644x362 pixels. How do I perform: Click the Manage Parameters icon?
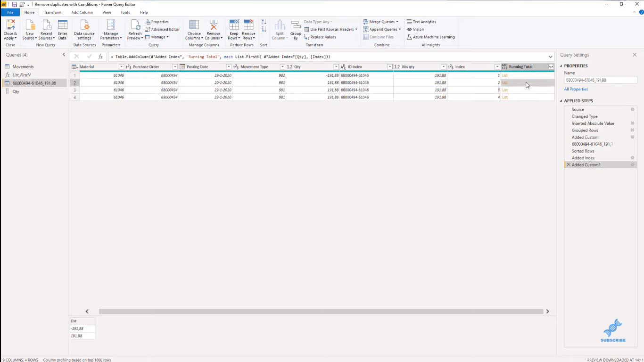coord(111,25)
